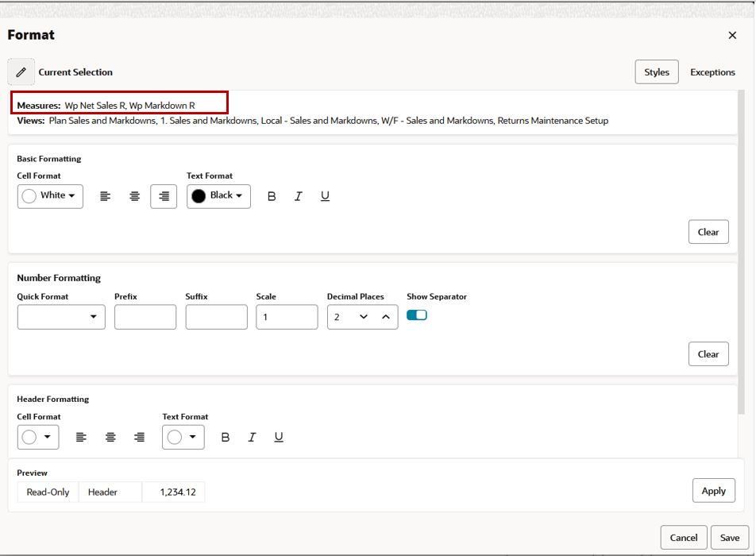Decrease Decimal Places with the down chevron

364,317
